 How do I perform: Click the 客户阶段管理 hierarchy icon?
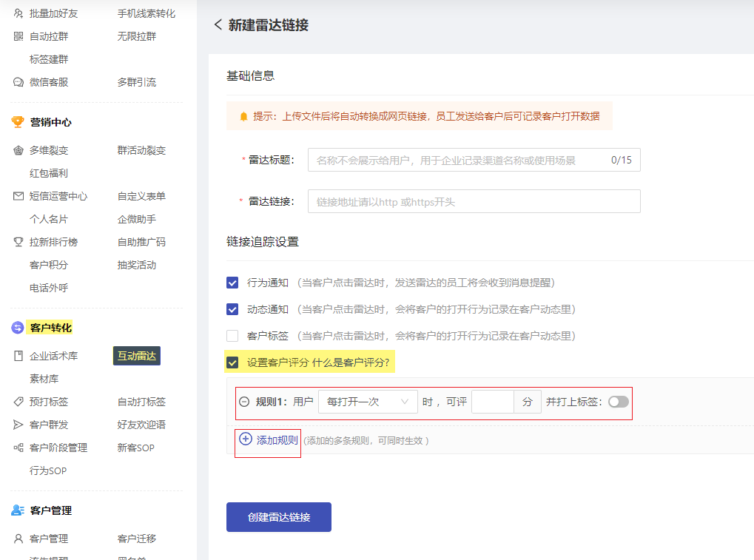(18, 448)
